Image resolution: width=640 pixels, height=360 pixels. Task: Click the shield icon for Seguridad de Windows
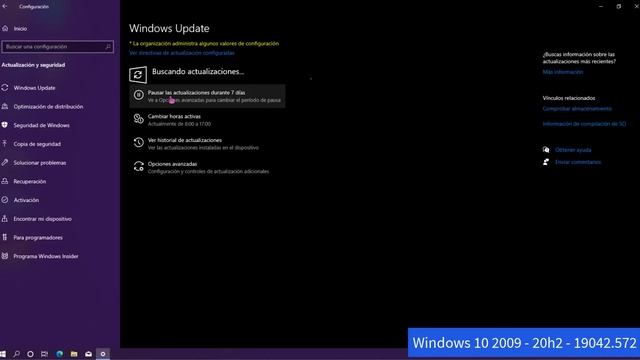5,125
